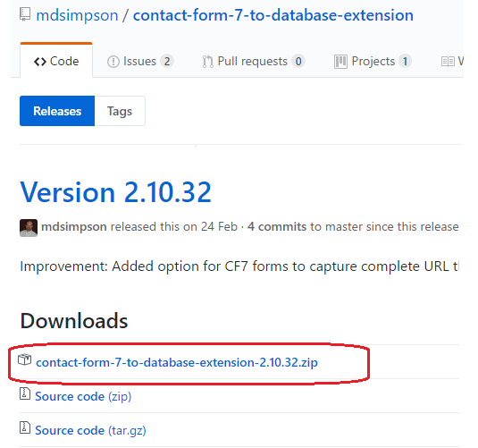Click the Wiki book icon

click(x=448, y=62)
